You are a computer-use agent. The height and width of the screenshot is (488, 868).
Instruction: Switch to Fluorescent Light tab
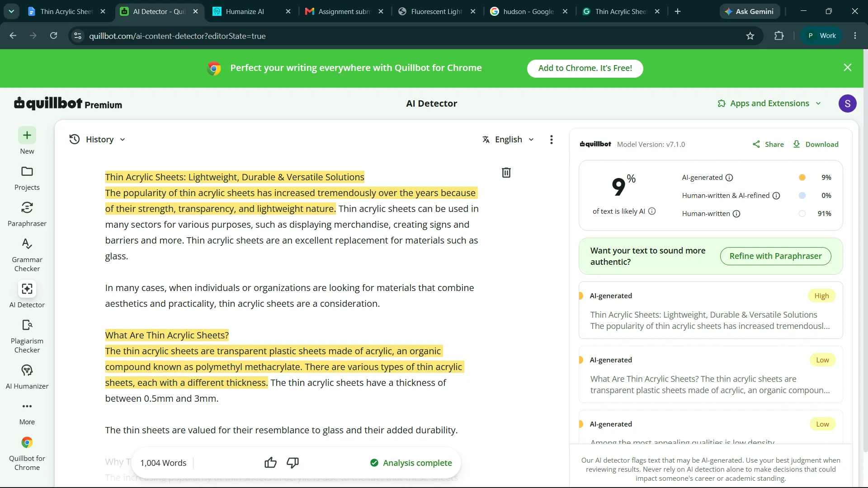pyautogui.click(x=436, y=11)
